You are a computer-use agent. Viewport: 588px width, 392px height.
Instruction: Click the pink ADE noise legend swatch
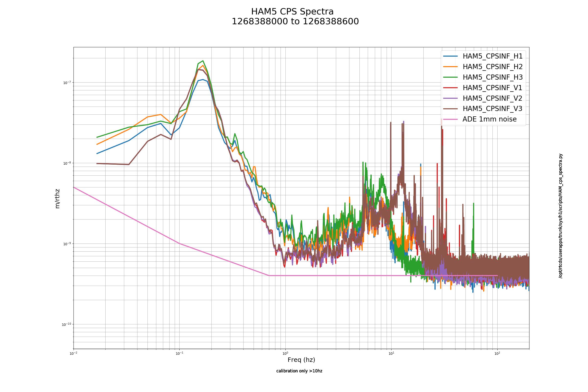pos(451,119)
